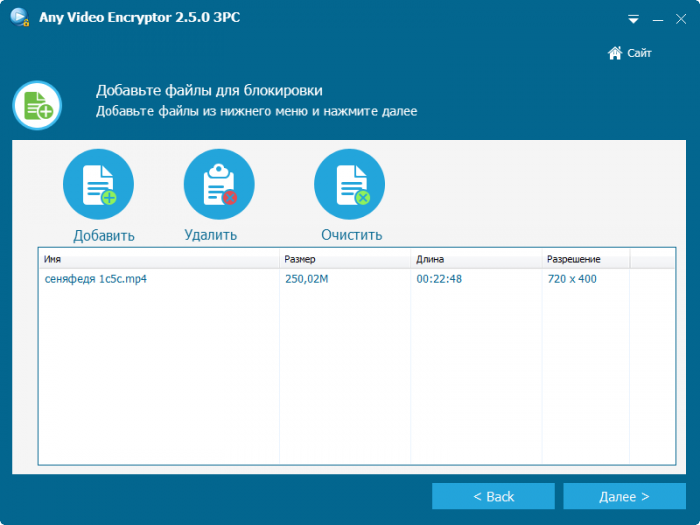This screenshot has width=700, height=525.
Task: Click the Удалить remove-file icon
Action: (219, 184)
